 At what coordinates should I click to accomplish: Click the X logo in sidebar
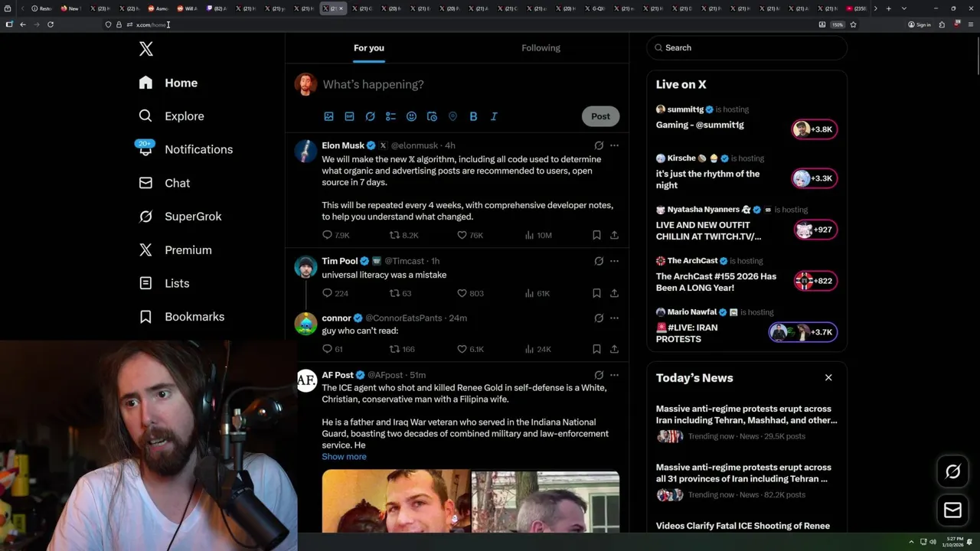click(146, 50)
